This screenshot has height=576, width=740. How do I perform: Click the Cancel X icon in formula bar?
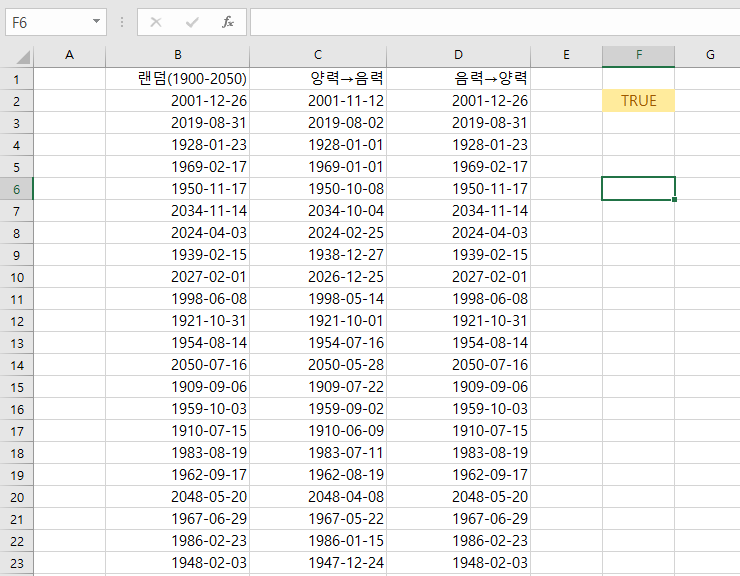pyautogui.click(x=156, y=21)
